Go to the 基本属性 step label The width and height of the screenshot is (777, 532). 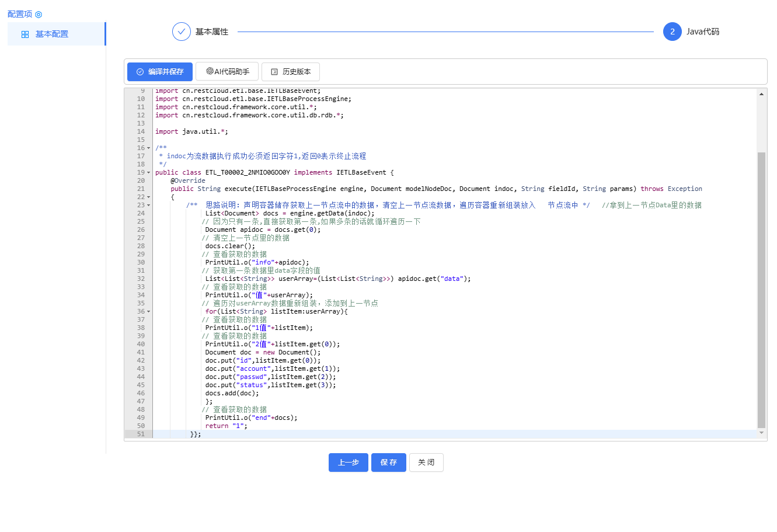point(212,32)
